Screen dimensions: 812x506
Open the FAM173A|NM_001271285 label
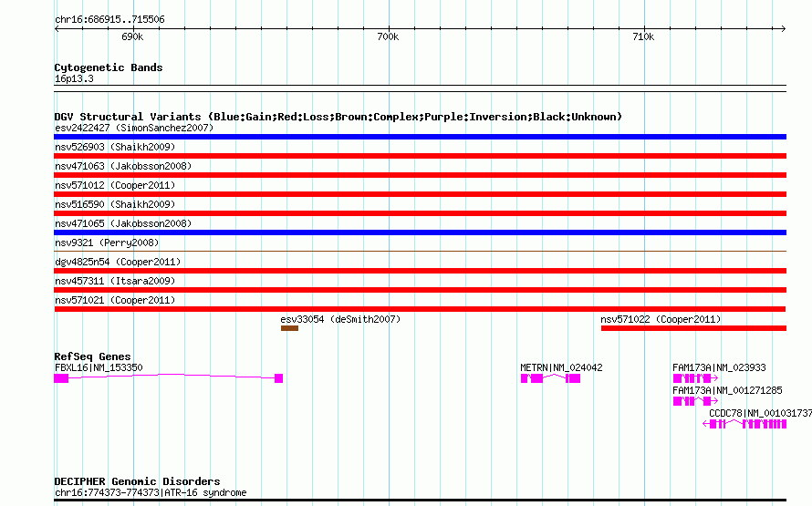[727, 390]
